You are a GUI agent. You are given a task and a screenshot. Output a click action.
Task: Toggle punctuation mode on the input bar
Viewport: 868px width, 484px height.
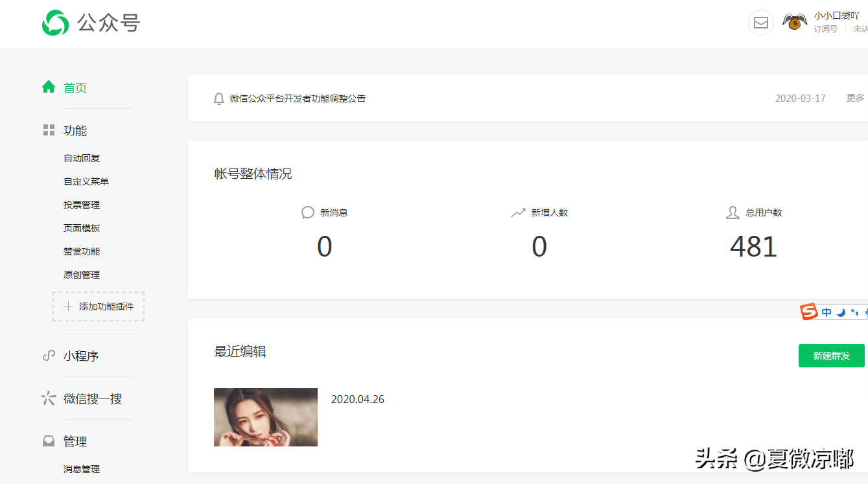853,312
